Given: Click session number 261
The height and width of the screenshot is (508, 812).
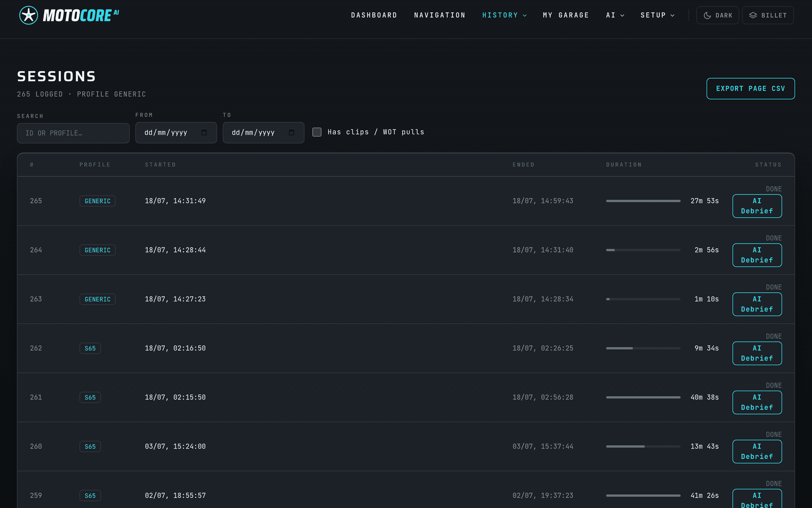Looking at the screenshot, I should tap(36, 397).
